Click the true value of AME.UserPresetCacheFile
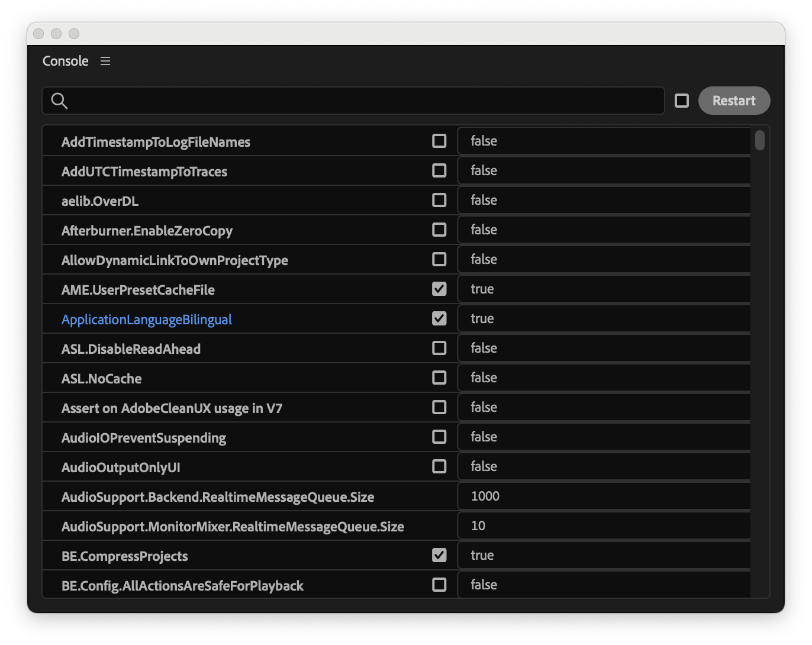Screen dimensions: 812x645 pos(604,289)
